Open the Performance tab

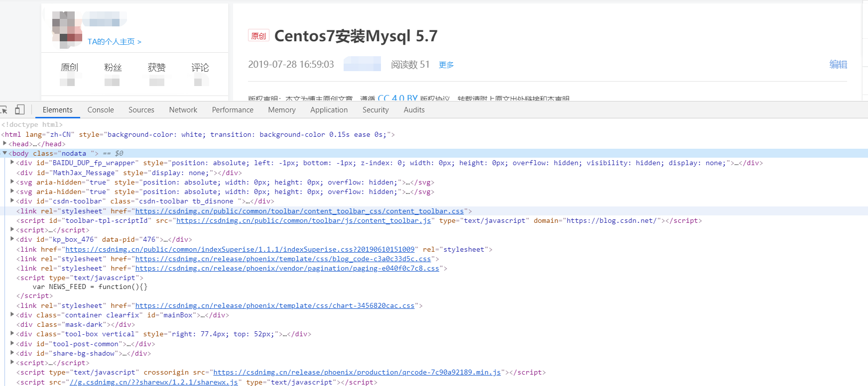coord(233,110)
